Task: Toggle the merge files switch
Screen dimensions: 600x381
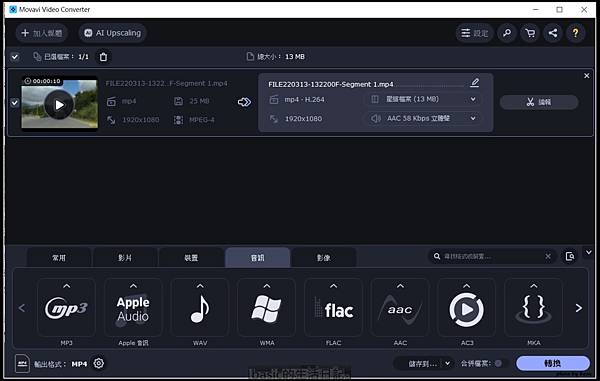Action: (498, 364)
